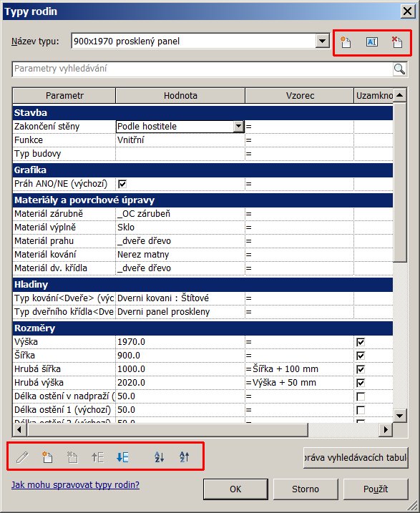Click the OK button
Image resolution: width=420 pixels, height=513 pixels.
click(x=235, y=489)
